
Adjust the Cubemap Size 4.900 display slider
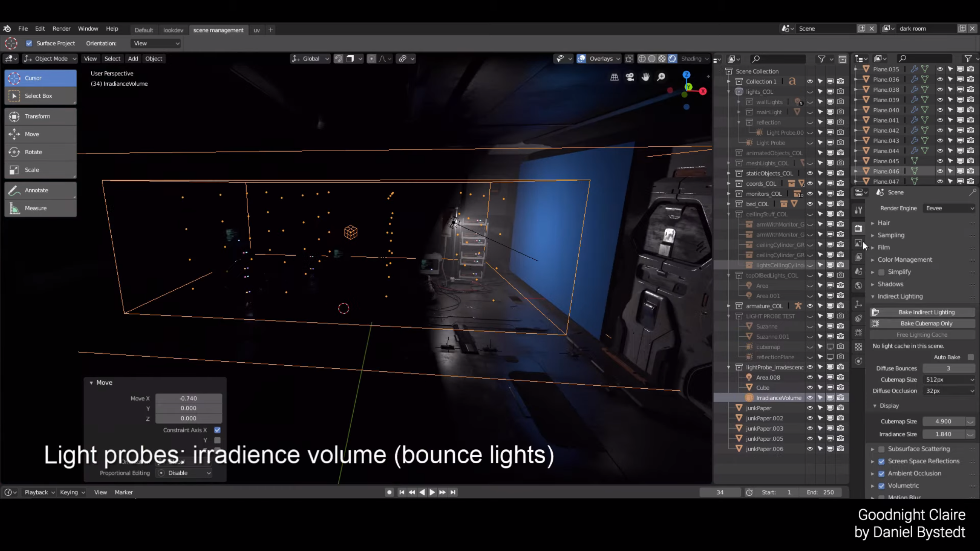pos(944,421)
